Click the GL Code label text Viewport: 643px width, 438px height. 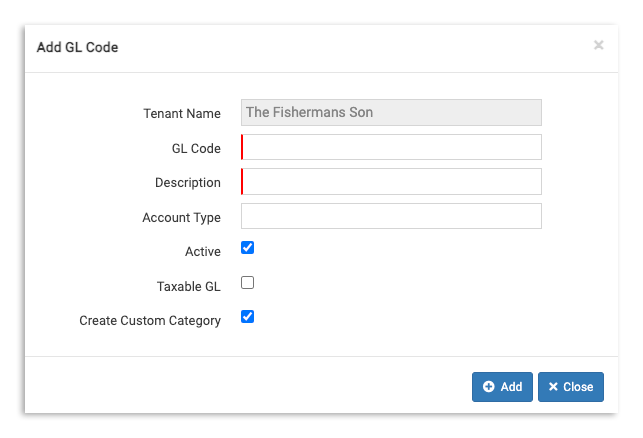tap(196, 149)
